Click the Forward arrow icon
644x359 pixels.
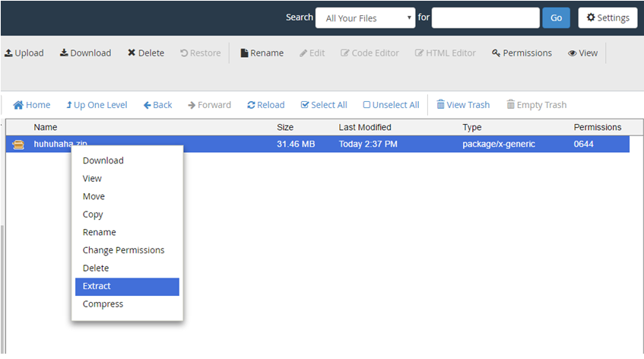[192, 106]
